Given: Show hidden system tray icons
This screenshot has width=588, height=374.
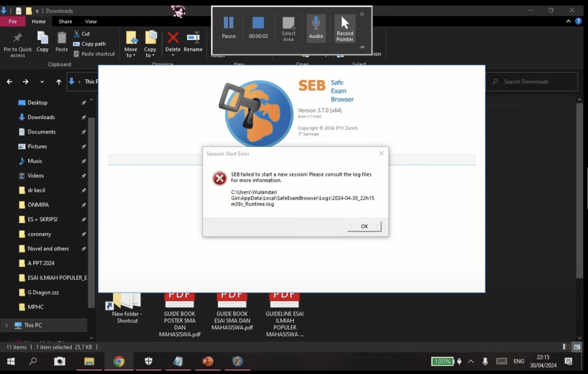Looking at the screenshot, I should point(471,361).
